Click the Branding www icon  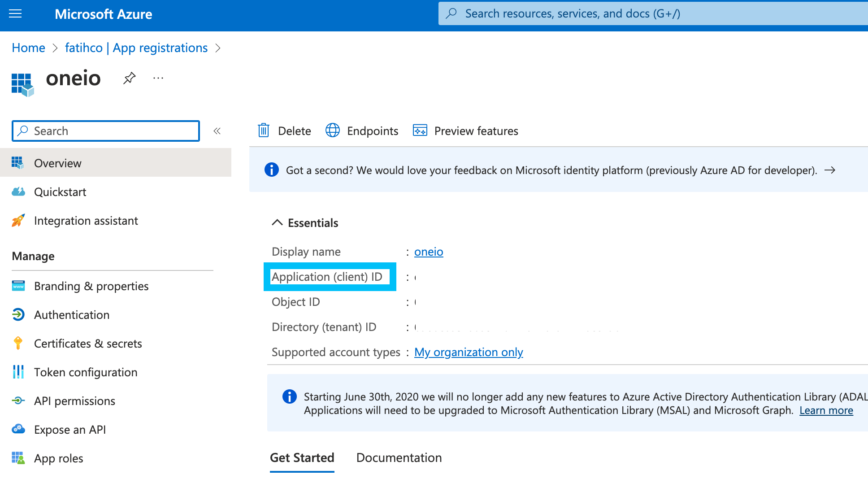pyautogui.click(x=18, y=286)
